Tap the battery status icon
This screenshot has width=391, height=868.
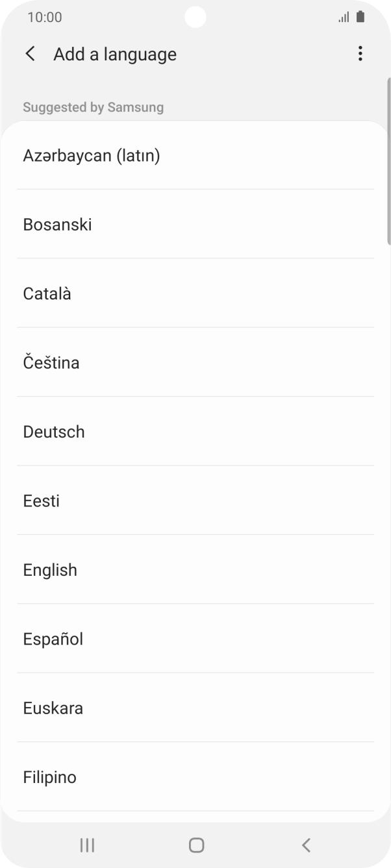tap(361, 17)
